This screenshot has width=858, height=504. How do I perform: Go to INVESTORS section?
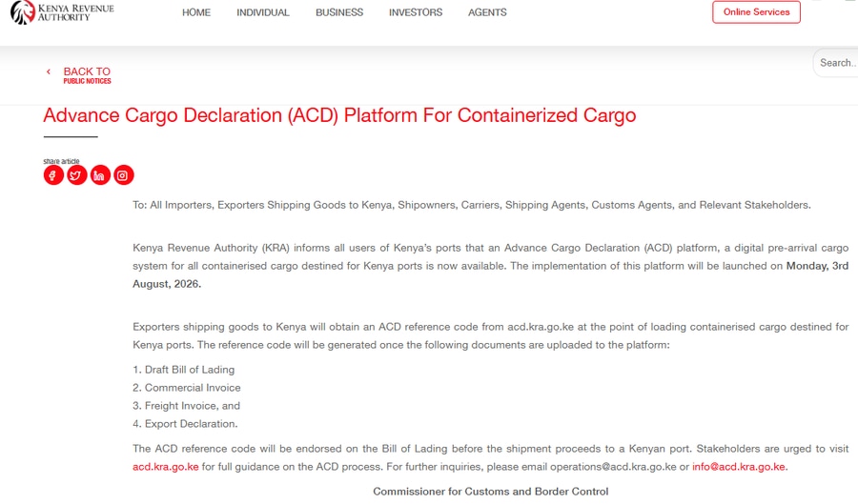point(416,12)
